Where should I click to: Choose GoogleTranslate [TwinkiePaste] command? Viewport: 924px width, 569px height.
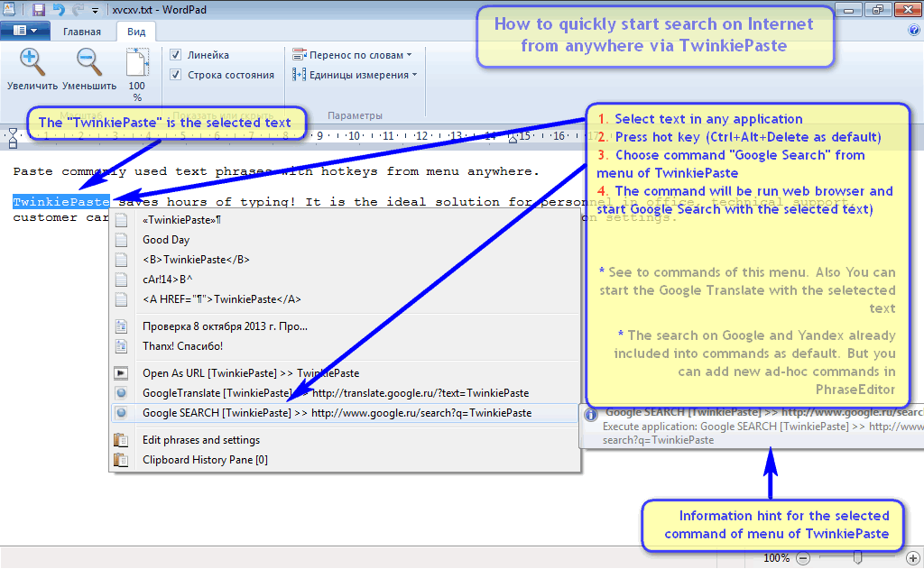[x=346, y=393]
